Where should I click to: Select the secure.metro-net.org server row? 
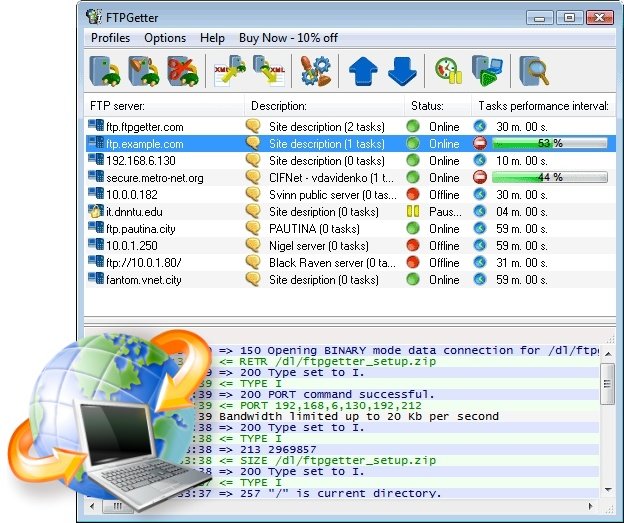[x=154, y=178]
